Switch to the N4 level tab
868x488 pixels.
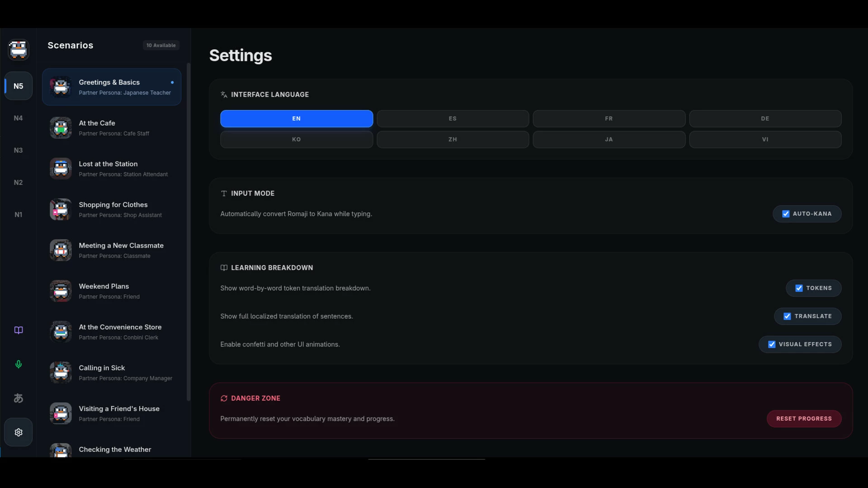[x=19, y=118]
